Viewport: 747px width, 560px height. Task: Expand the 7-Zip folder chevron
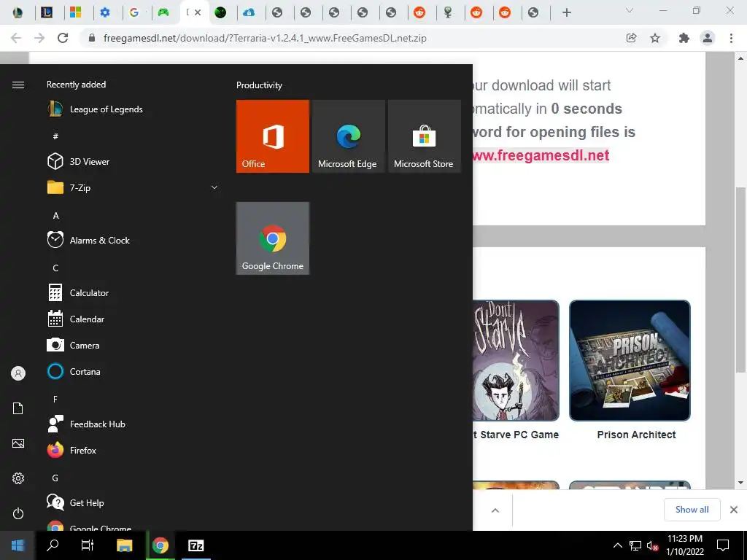pyautogui.click(x=214, y=187)
